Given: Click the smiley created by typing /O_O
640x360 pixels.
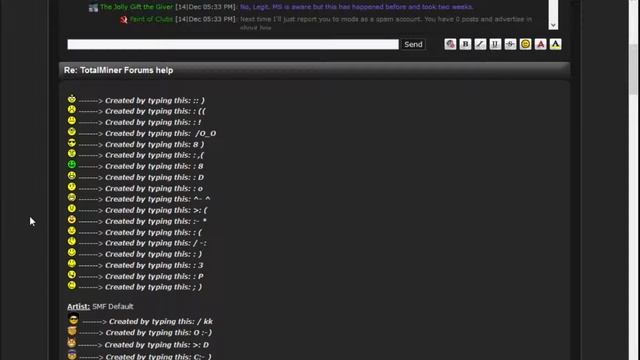Looking at the screenshot, I should click(72, 131).
